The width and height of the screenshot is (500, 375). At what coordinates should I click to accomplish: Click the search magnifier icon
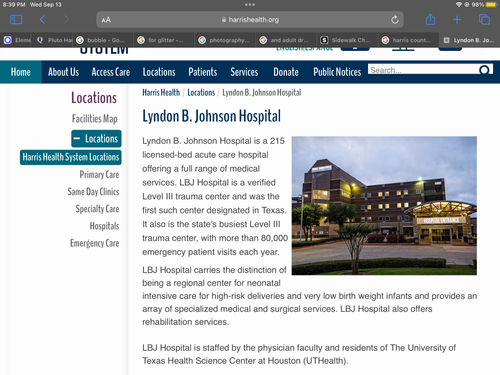tap(484, 70)
